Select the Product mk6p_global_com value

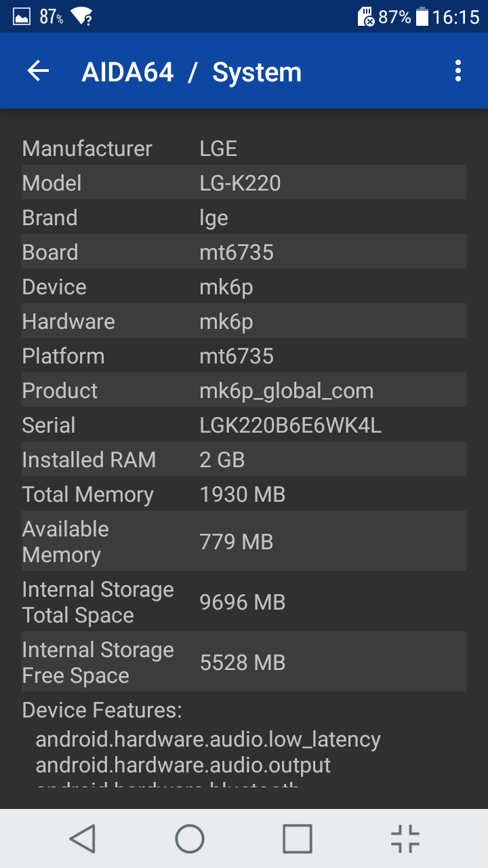click(286, 391)
